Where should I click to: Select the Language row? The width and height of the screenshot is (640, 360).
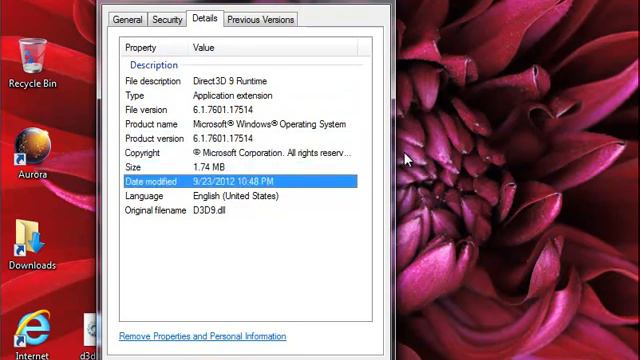pyautogui.click(x=240, y=196)
